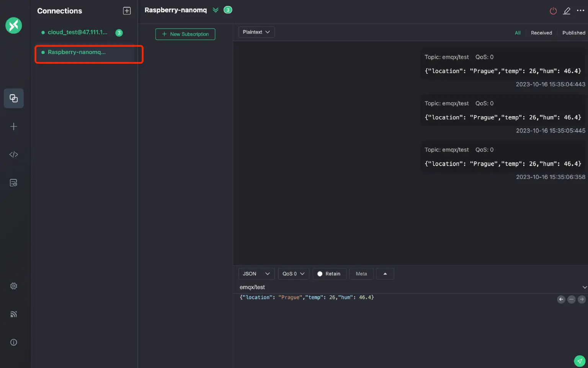Image resolution: width=588 pixels, height=368 pixels.
Task: Open the Connections view in sidebar
Action: pyautogui.click(x=14, y=99)
